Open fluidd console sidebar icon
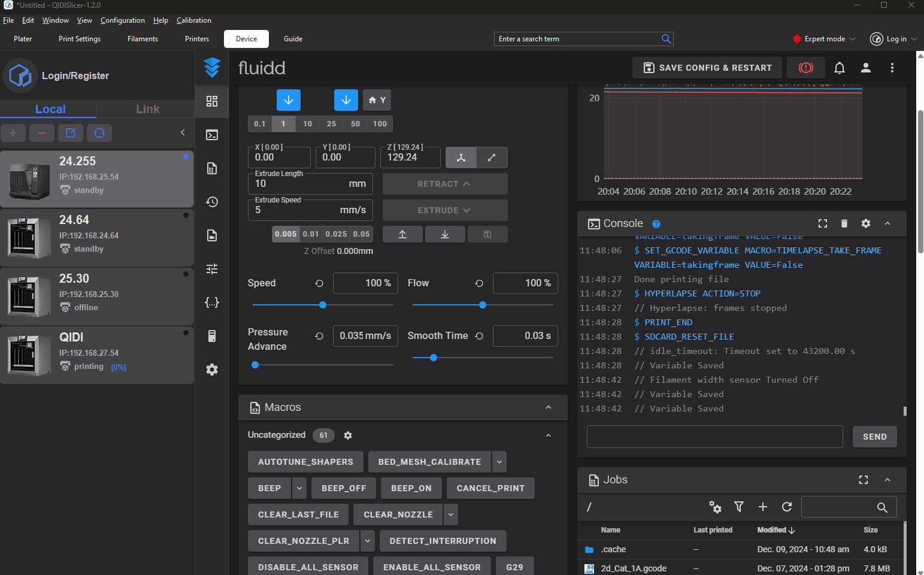 coord(212,135)
